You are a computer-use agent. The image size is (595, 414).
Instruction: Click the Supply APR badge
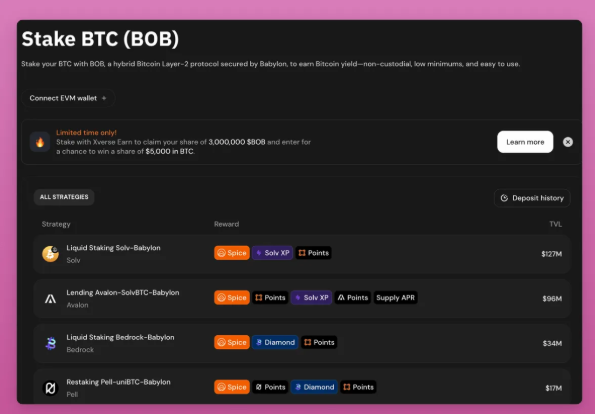pos(395,298)
